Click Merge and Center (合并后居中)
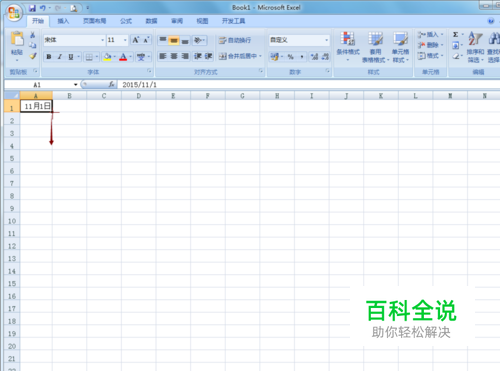The height and width of the screenshot is (371, 500). [238, 56]
